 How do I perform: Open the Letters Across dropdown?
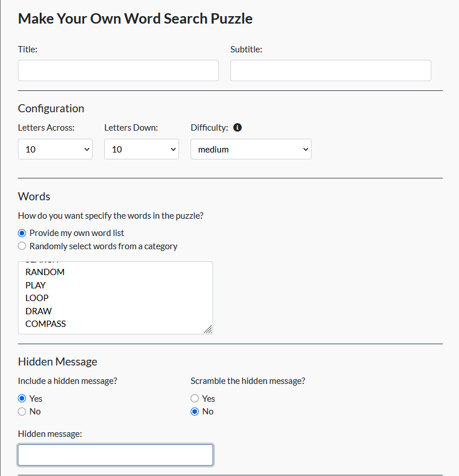coord(55,149)
